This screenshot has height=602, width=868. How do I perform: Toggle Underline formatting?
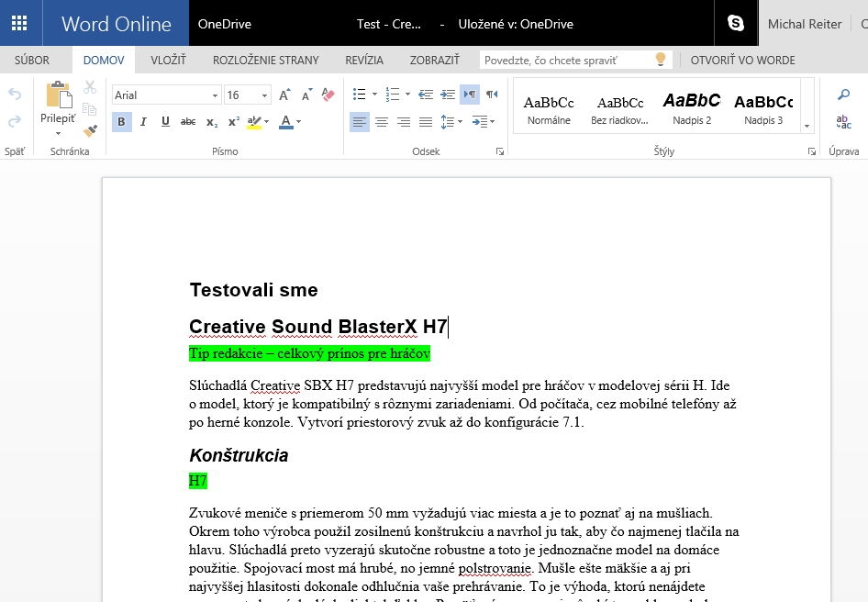click(x=165, y=122)
